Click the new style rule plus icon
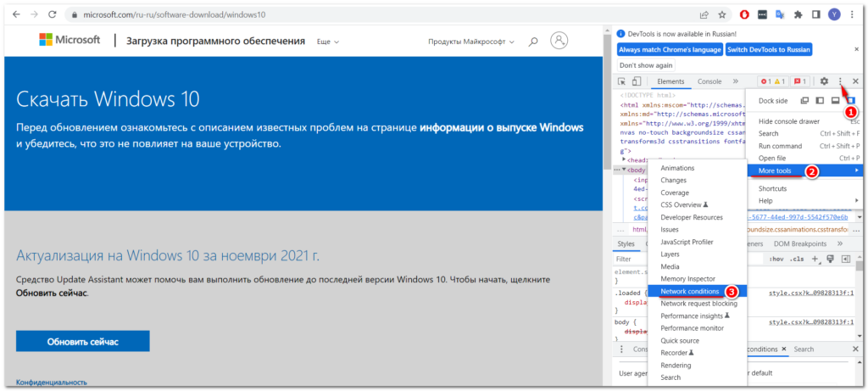868x391 pixels. (815, 259)
